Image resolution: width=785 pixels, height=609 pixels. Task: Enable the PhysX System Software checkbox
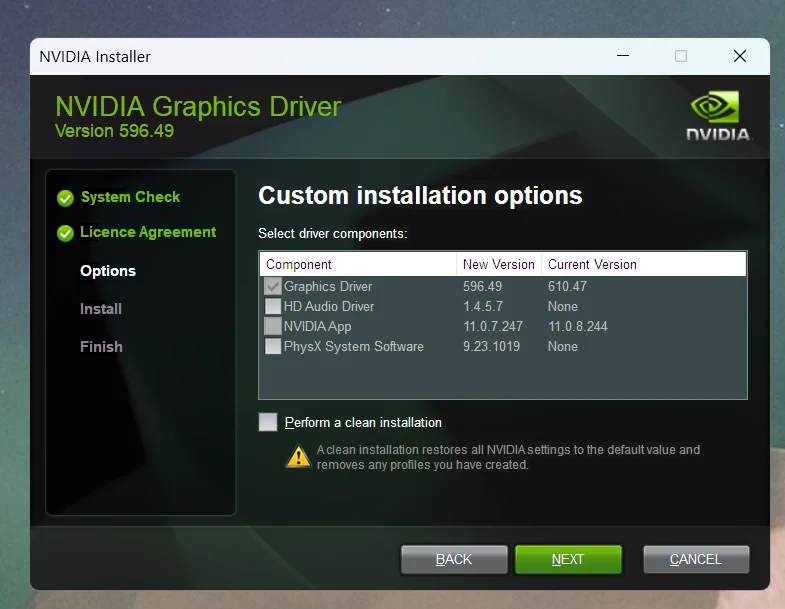[x=273, y=346]
